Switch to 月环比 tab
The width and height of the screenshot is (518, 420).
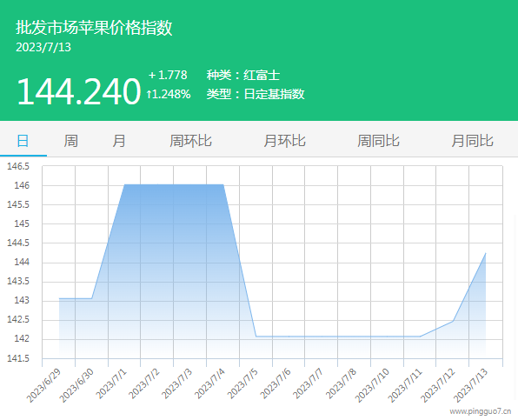coord(284,141)
